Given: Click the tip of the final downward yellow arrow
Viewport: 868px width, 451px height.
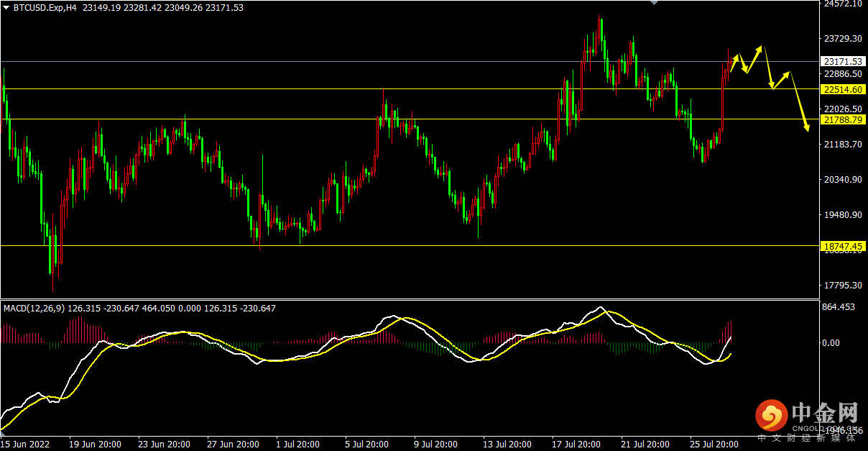Looking at the screenshot, I should (808, 130).
